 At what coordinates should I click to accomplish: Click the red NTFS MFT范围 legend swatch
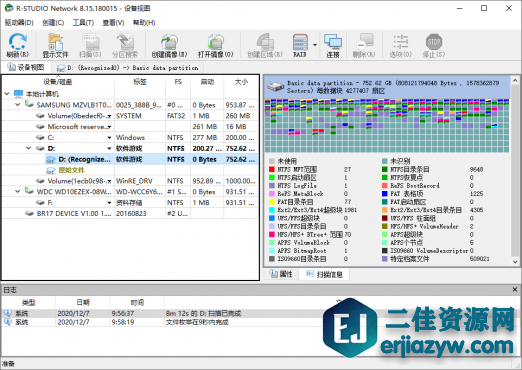(272, 169)
